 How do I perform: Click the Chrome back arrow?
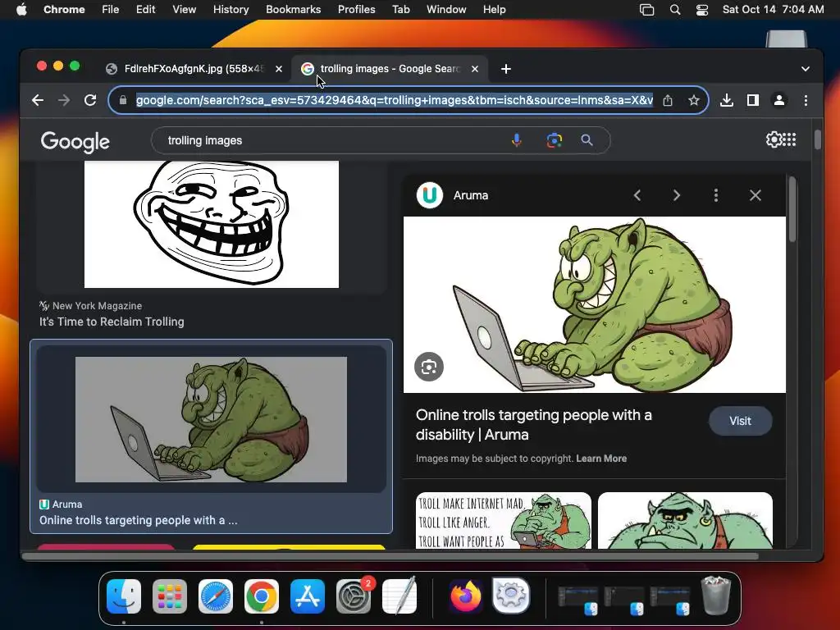38,100
